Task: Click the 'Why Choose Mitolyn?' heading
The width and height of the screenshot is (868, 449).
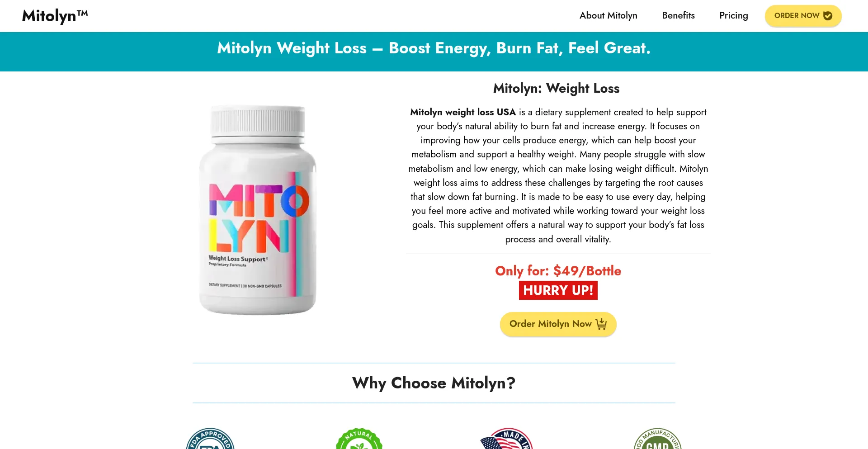Action: [x=434, y=383]
